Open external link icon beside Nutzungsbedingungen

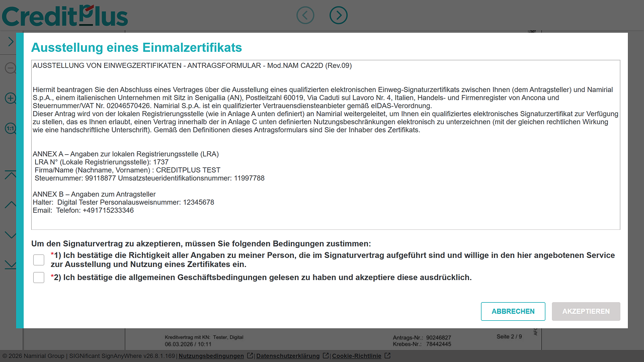coord(250,356)
